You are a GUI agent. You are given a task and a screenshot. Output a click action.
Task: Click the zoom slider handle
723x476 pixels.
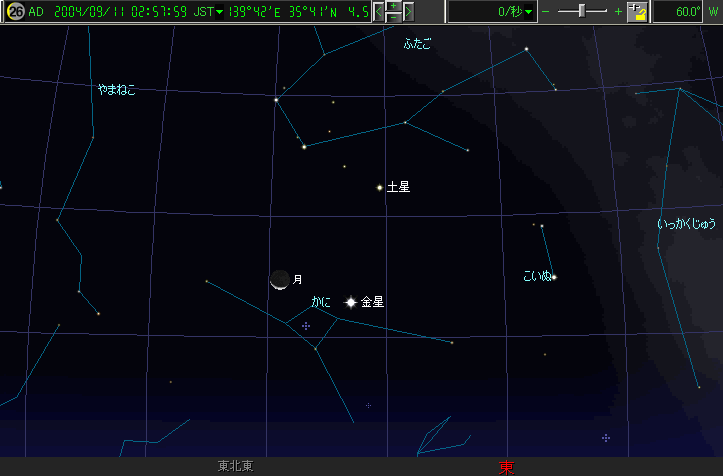(x=582, y=11)
